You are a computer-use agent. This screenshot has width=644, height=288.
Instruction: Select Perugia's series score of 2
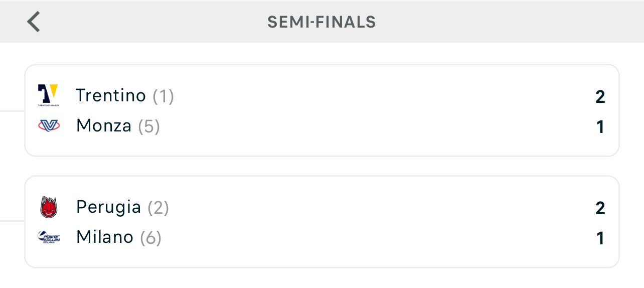(600, 208)
